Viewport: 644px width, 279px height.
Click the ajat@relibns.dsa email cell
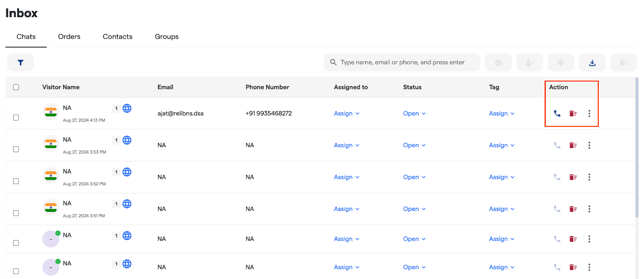coord(180,113)
